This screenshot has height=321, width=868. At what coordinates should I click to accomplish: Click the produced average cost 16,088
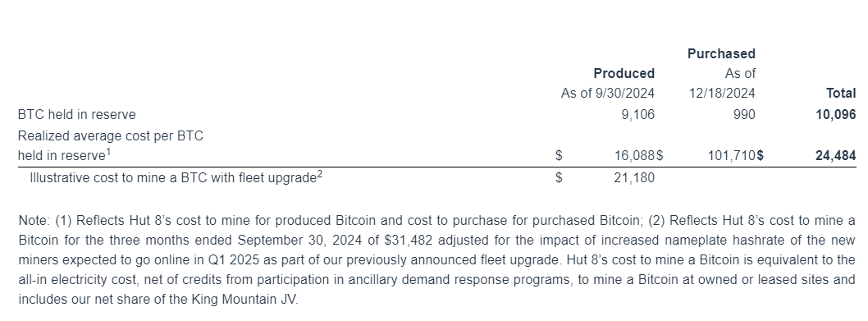635,156
